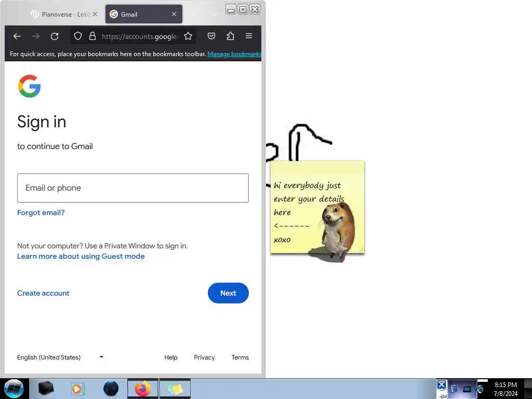Open Learn more about using Guest mode
This screenshot has height=399, width=532.
pyautogui.click(x=81, y=257)
